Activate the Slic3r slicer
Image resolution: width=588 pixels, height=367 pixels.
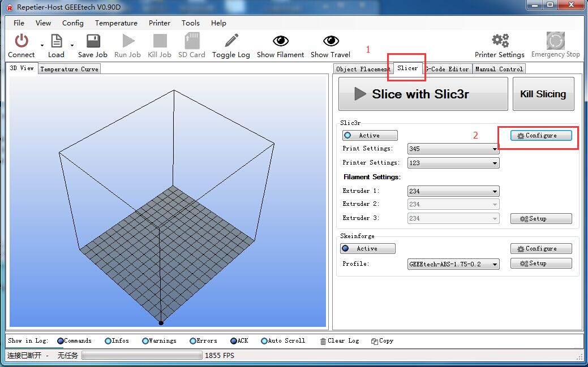(x=370, y=135)
